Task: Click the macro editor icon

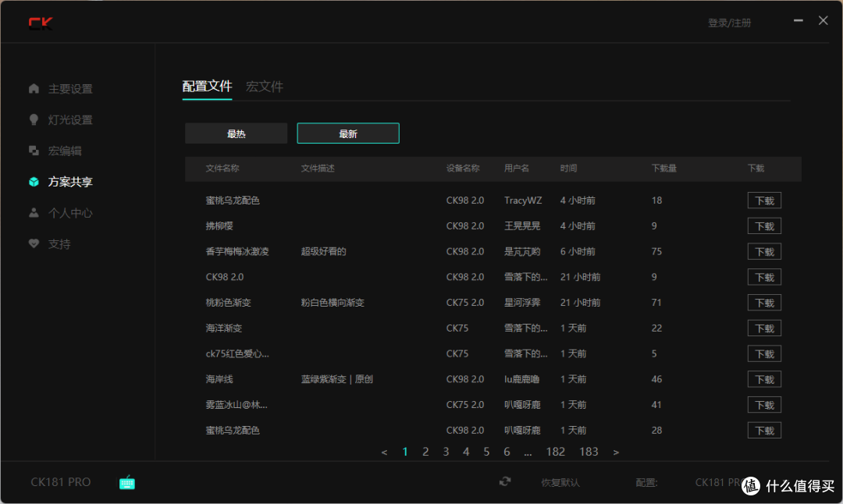Action: (x=34, y=151)
